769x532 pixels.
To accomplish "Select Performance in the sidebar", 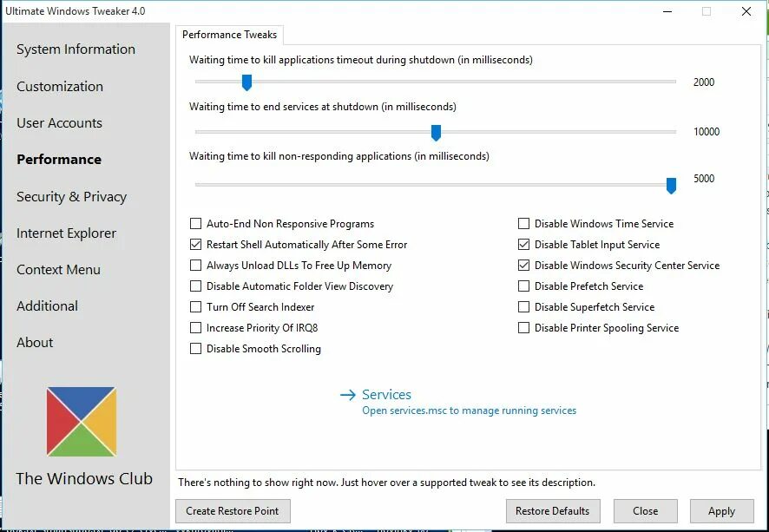I will click(x=59, y=160).
